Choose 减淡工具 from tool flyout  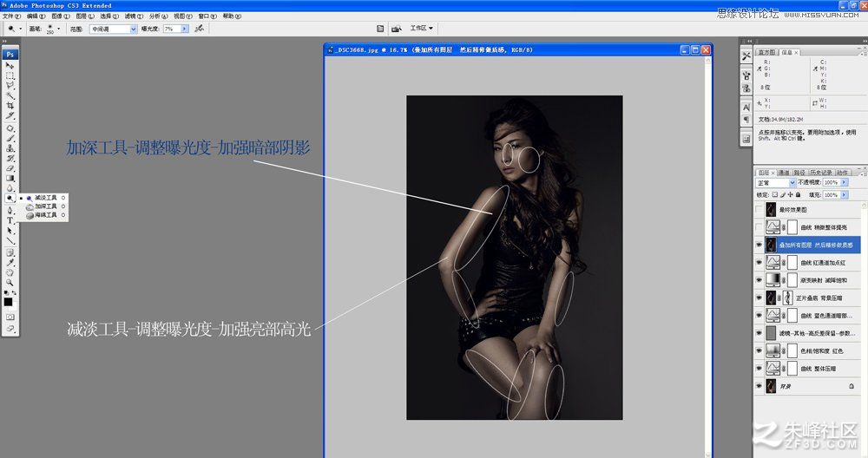[x=46, y=198]
